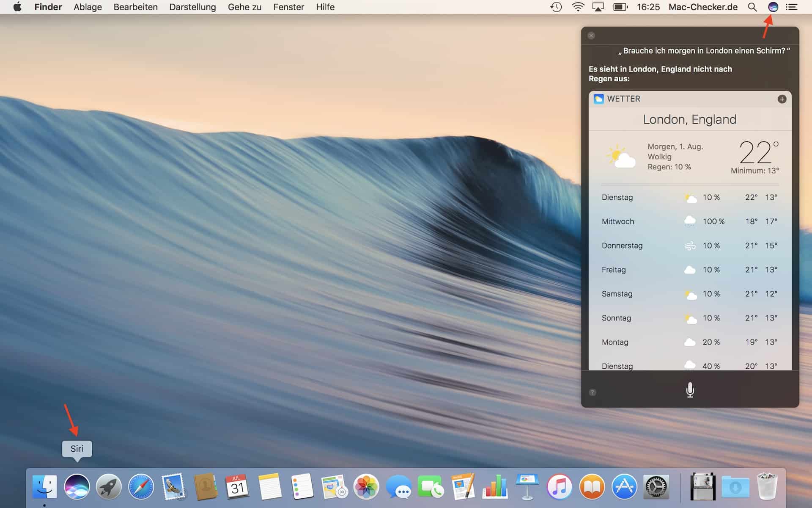Show battery status menu
The height and width of the screenshot is (508, 812).
coord(620,7)
